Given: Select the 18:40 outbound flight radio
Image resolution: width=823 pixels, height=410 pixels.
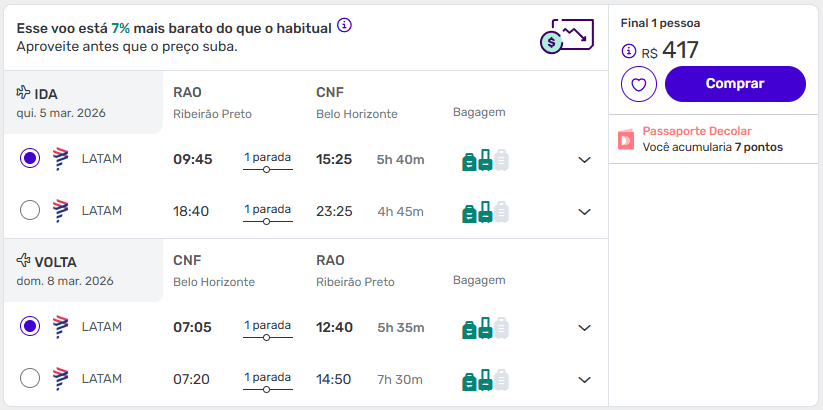Looking at the screenshot, I should click(30, 210).
